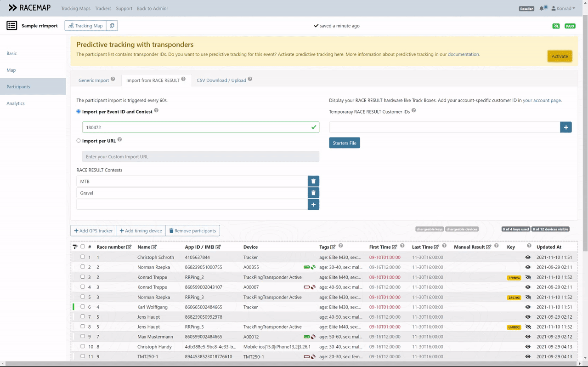Click the copy icon beside Tracking Map
588x367 pixels.
tap(112, 26)
